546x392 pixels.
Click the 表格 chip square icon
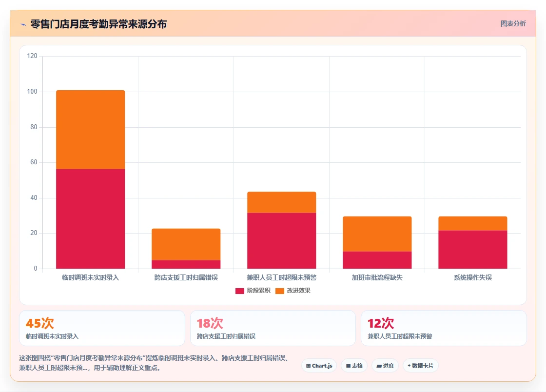click(348, 366)
